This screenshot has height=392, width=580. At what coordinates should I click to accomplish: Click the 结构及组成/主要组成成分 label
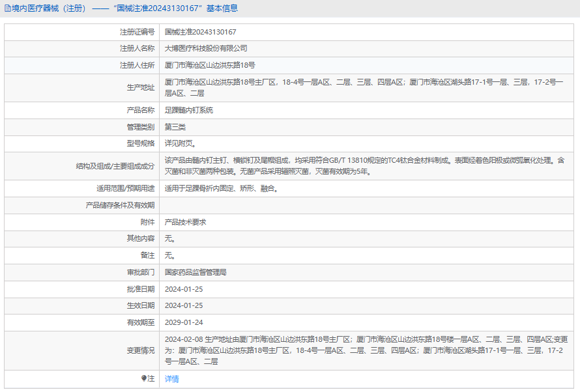tap(115, 166)
